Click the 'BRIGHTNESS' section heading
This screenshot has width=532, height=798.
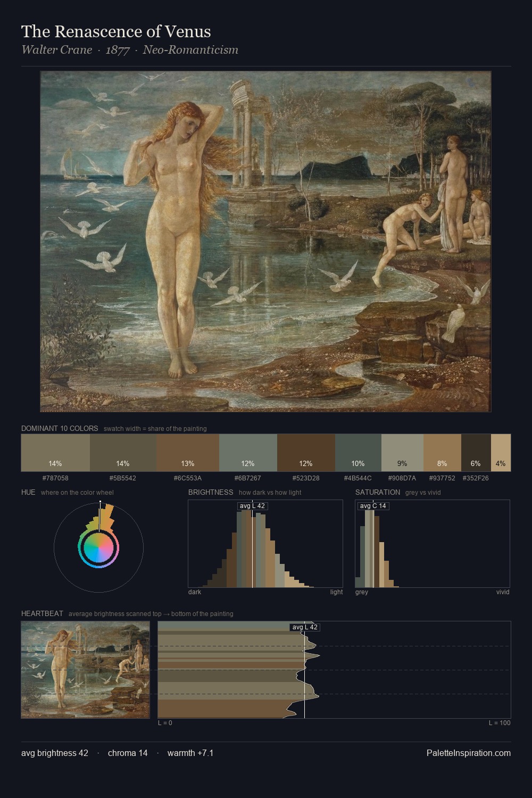coord(211,492)
